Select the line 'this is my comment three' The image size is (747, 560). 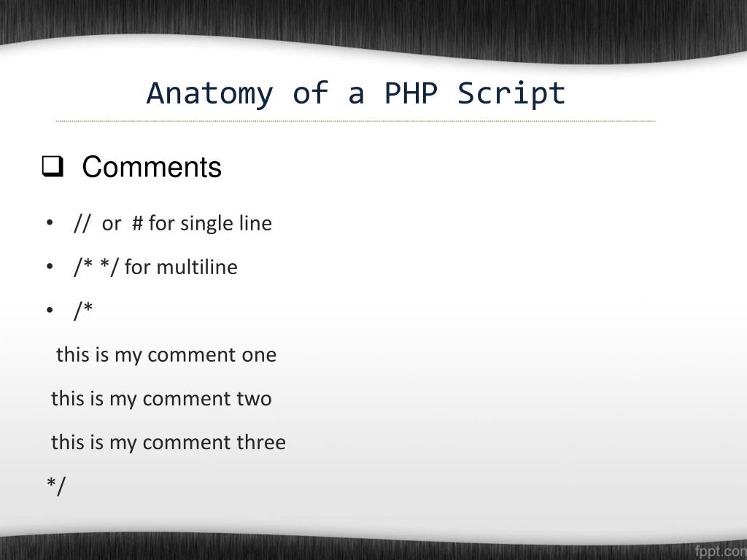pyautogui.click(x=169, y=443)
